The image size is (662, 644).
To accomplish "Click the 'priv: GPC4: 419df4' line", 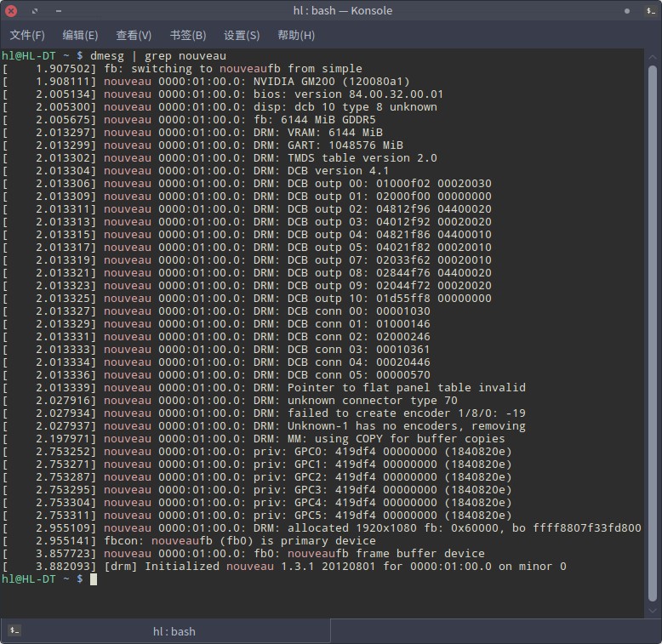I will coord(257,502).
